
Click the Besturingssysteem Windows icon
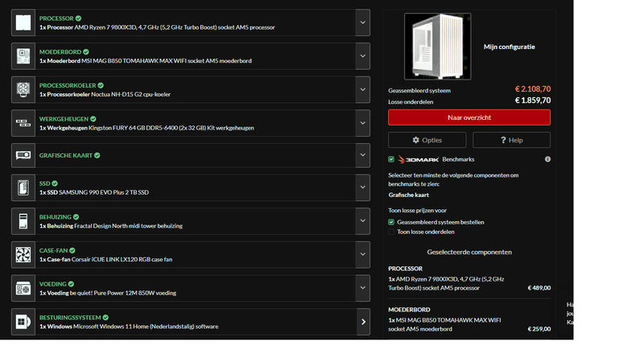[x=23, y=322]
